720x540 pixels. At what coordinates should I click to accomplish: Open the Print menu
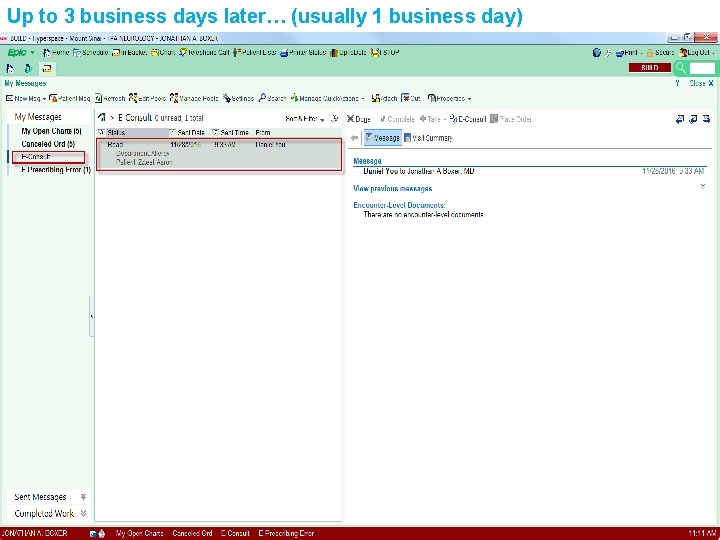click(x=629, y=53)
